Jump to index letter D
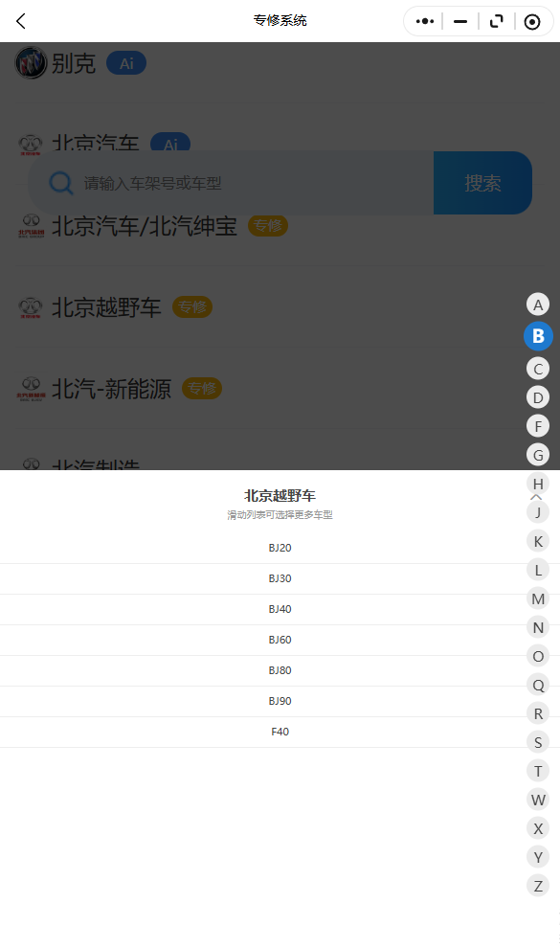Screen dimensions: 560x948 (538, 397)
